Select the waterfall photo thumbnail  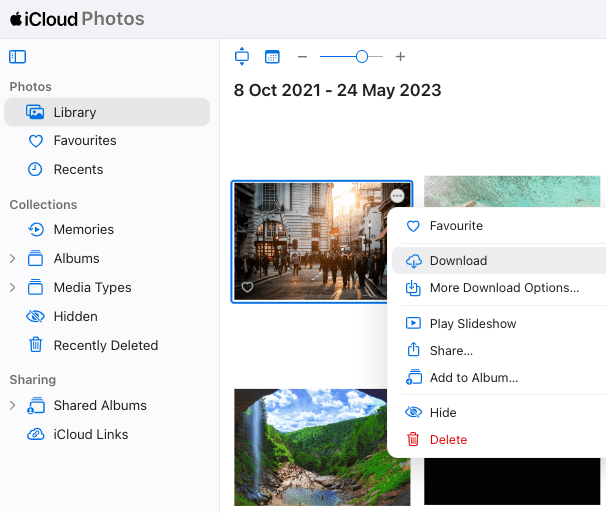(322, 446)
